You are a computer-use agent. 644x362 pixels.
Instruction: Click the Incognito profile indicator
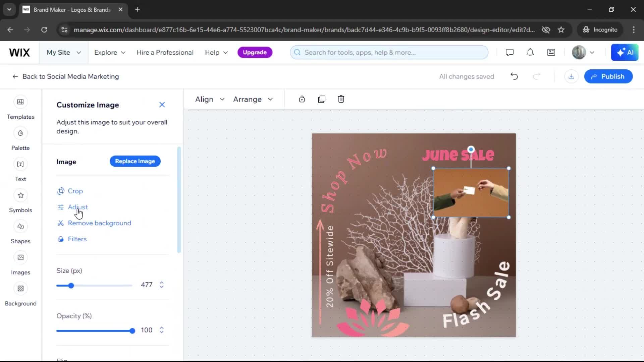tap(600, 30)
